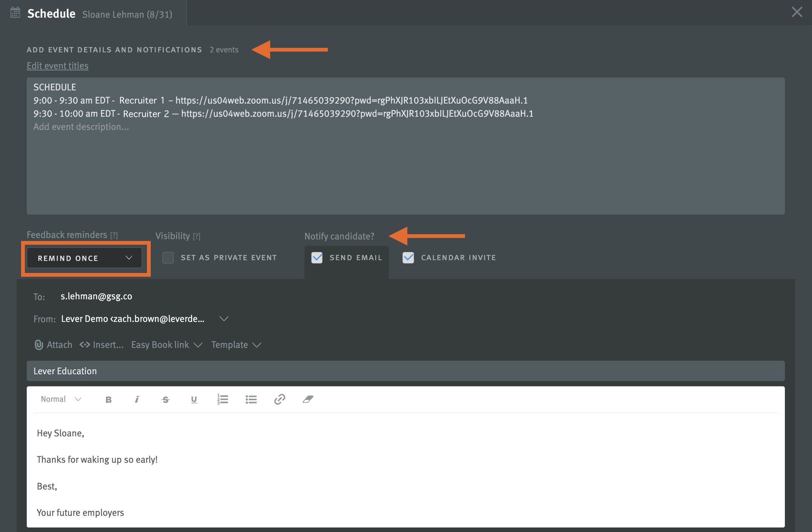This screenshot has width=812, height=532.
Task: Open the Normal text style dropdown
Action: point(61,399)
